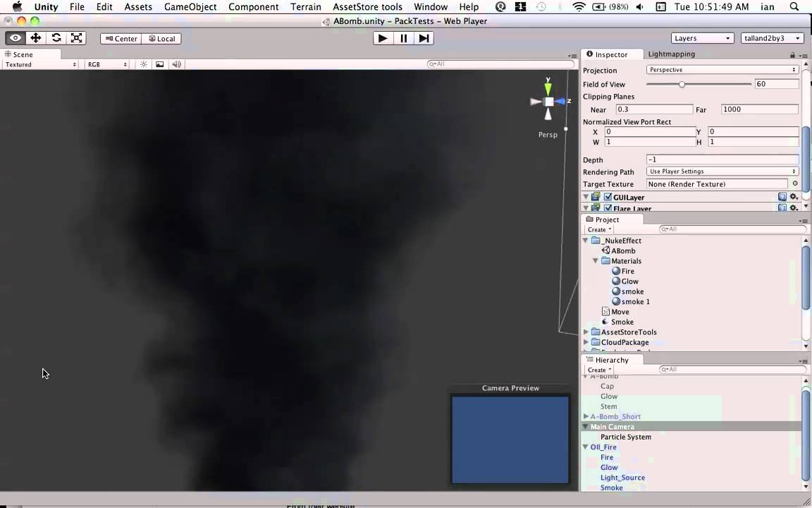Toggle scene audio speaker icon
This screenshot has width=812, height=508.
tap(176, 64)
